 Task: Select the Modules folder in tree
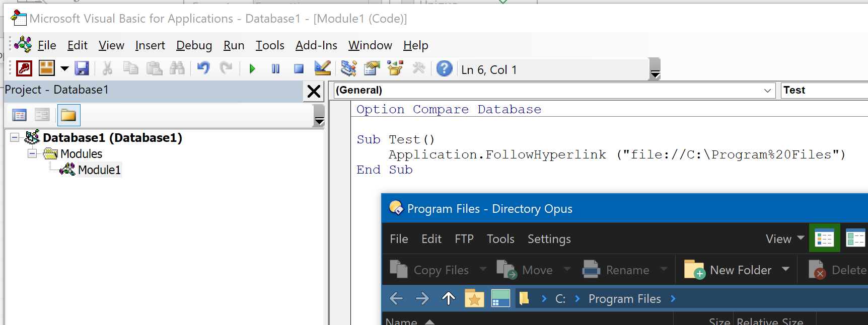[x=81, y=153]
